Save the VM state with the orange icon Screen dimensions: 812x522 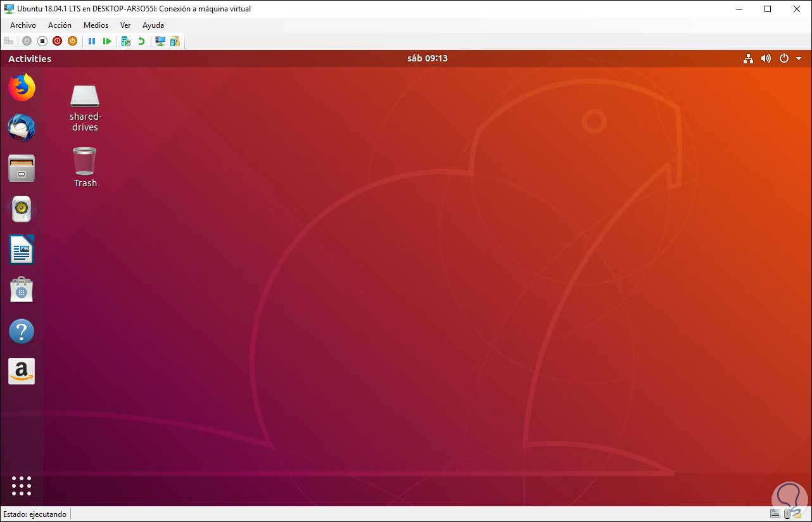click(72, 41)
